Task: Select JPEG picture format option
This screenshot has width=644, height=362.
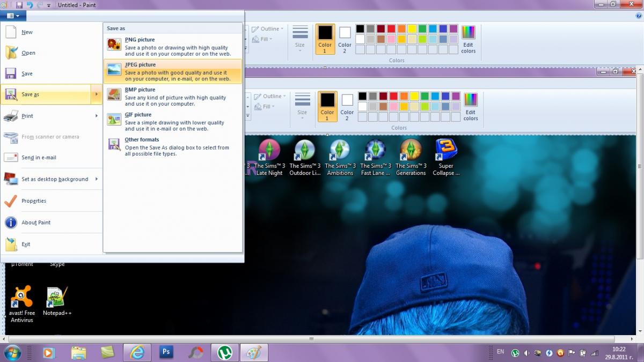Action: [173, 71]
